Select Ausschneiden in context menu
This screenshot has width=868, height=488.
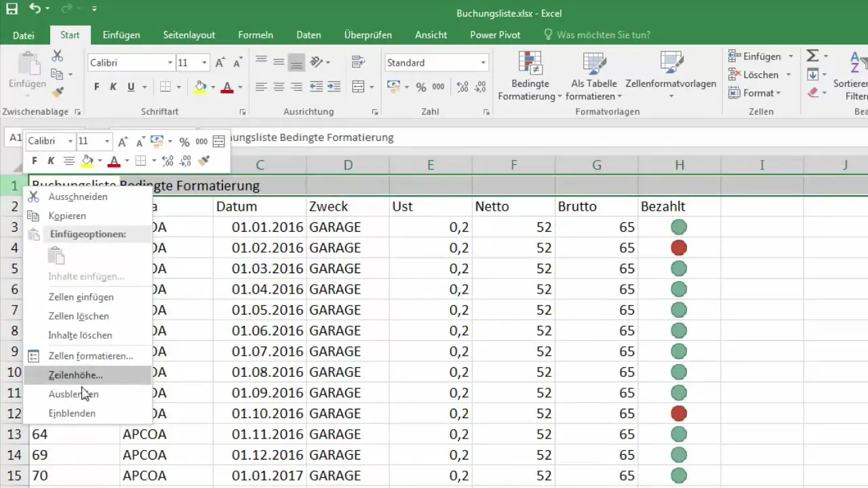pyautogui.click(x=87, y=197)
